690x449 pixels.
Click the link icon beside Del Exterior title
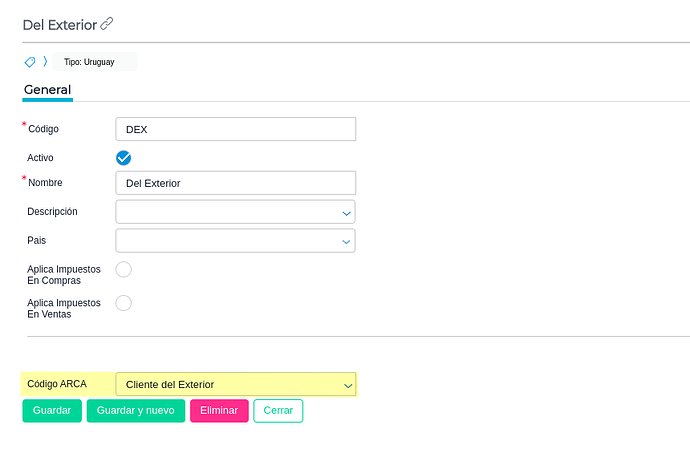tap(106, 23)
